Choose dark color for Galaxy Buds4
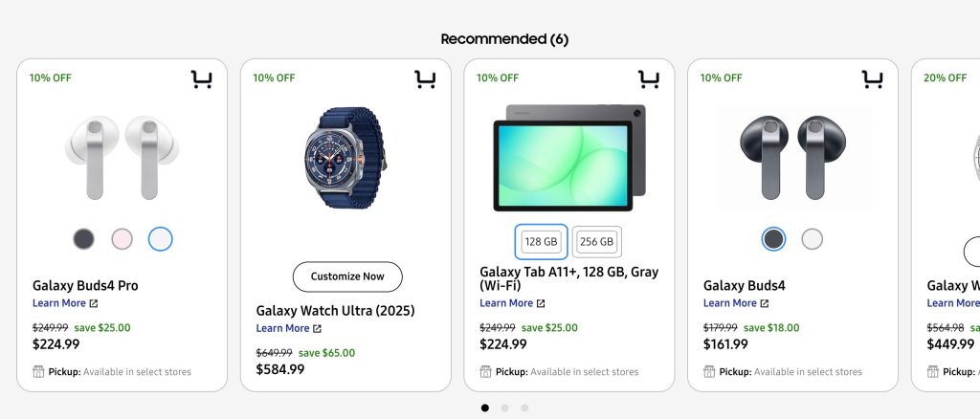This screenshot has height=419, width=980. [773, 239]
